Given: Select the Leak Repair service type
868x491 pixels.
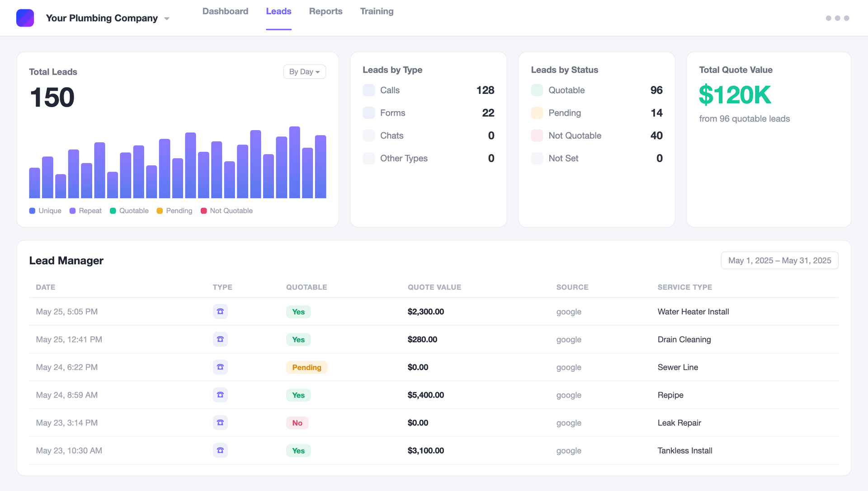Looking at the screenshot, I should tap(679, 422).
